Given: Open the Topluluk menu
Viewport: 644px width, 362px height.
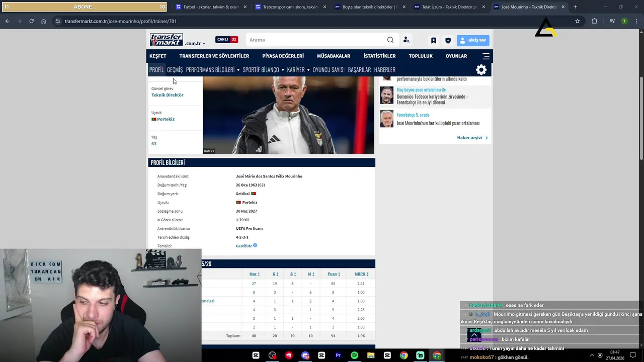Looking at the screenshot, I should tap(421, 56).
